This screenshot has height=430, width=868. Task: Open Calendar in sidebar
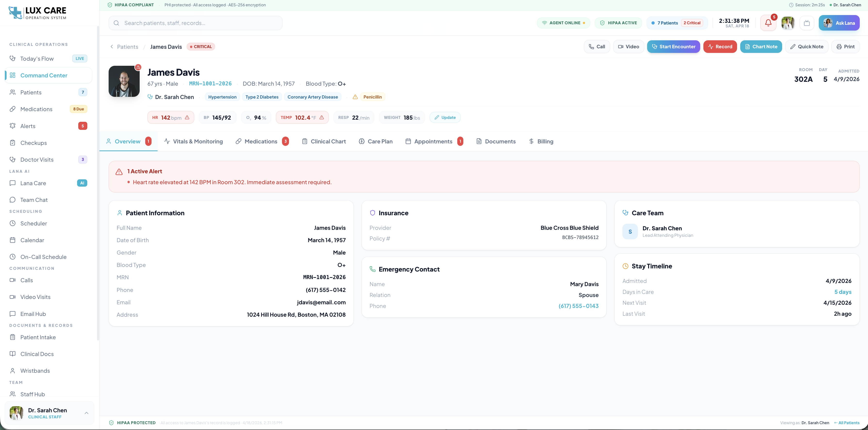pyautogui.click(x=48, y=240)
